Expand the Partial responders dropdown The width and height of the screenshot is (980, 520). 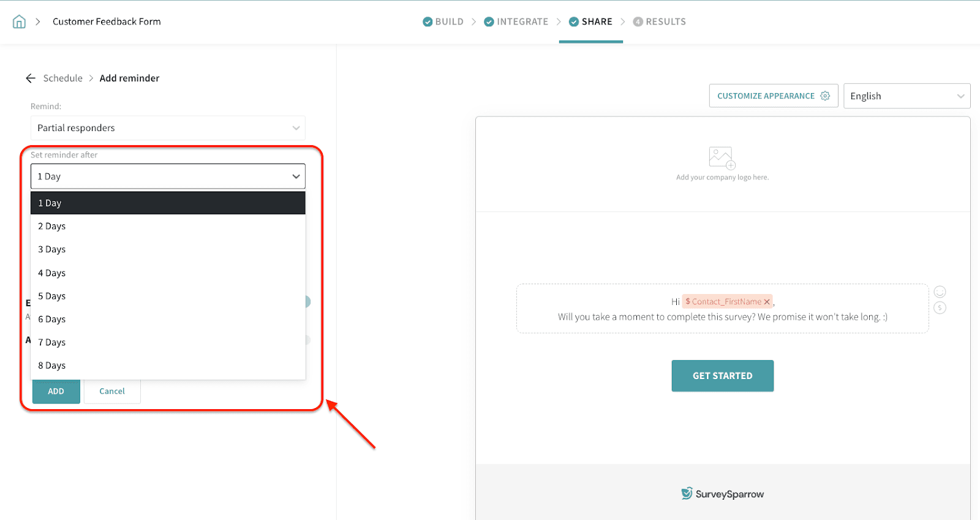pos(168,128)
